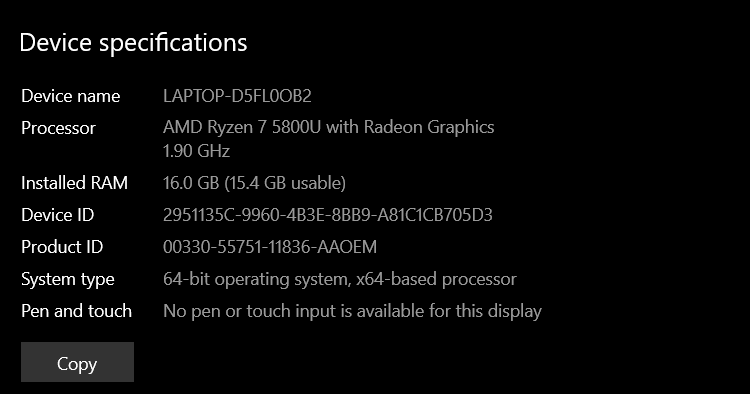Click the Pen and touch label
This screenshot has height=394, width=750.
[77, 311]
